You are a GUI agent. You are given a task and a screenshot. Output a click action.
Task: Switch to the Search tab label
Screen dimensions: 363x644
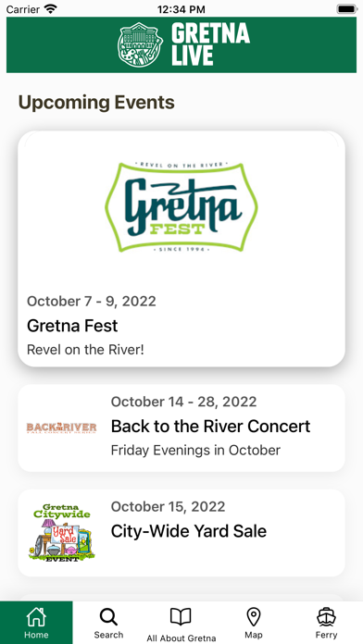coord(108,635)
